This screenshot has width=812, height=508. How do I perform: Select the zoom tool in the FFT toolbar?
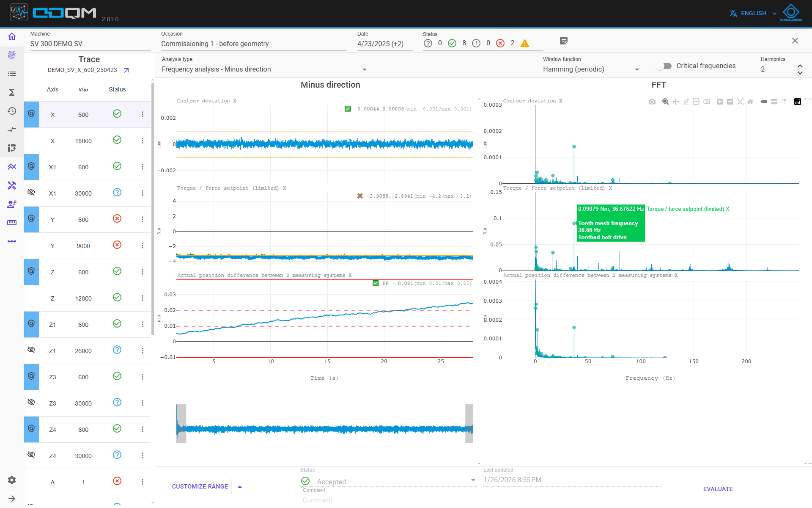coord(665,102)
